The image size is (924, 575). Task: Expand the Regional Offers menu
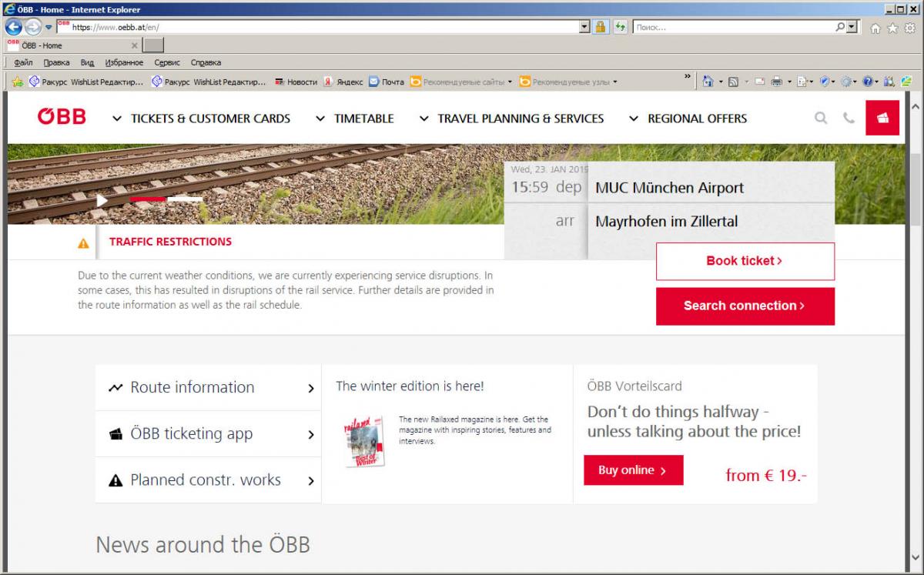[x=688, y=119]
